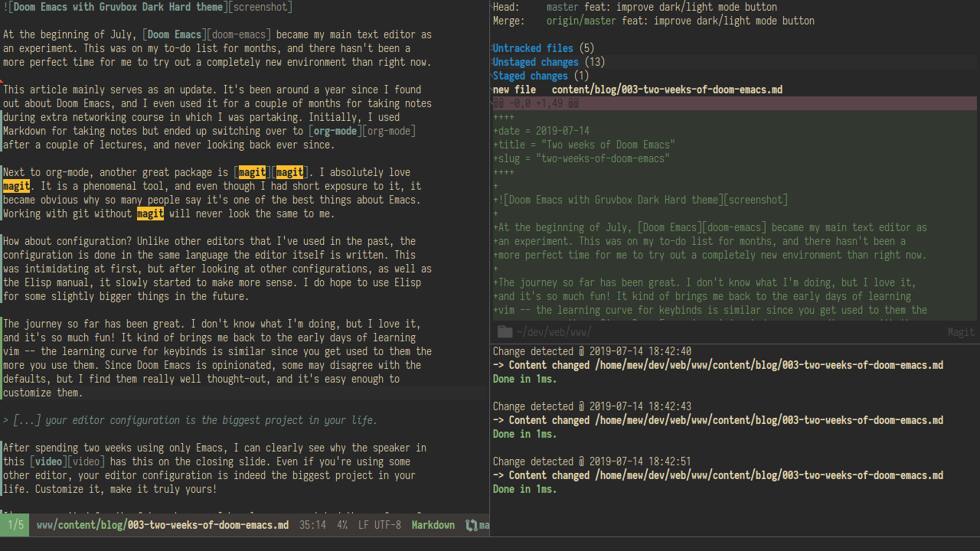Click the diff line "+vim -- the learning curve for keybinds"
Screen dimensions: 980x551
coord(710,310)
